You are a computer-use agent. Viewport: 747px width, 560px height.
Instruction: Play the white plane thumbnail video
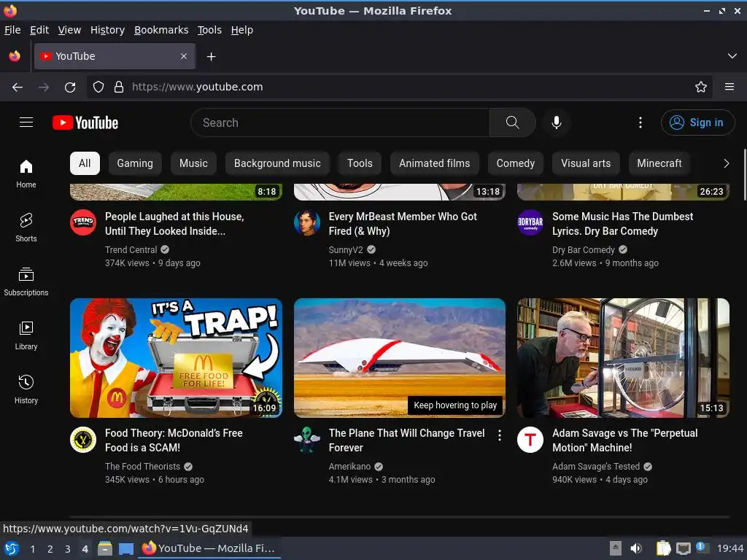click(x=400, y=358)
